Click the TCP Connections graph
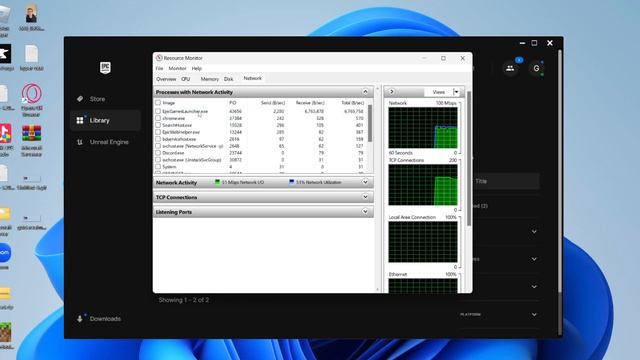Viewport: 640px width, 360px height. tap(423, 185)
